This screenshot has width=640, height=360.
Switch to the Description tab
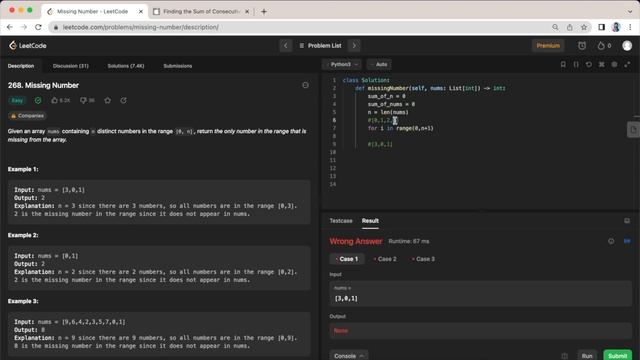coord(21,66)
